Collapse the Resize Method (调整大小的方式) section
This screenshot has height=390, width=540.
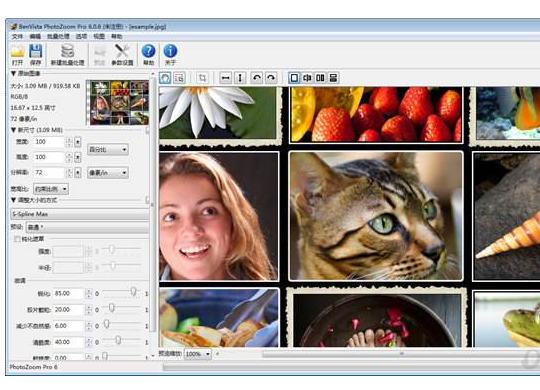tap(13, 200)
